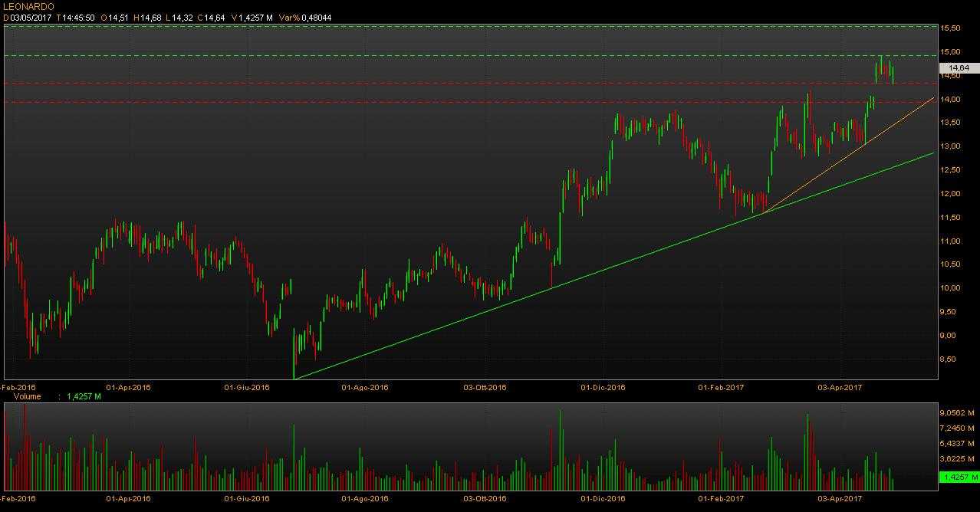This screenshot has width=980, height=512.
Task: Click the 3,6225 M volume axis label
Action: tap(957, 459)
